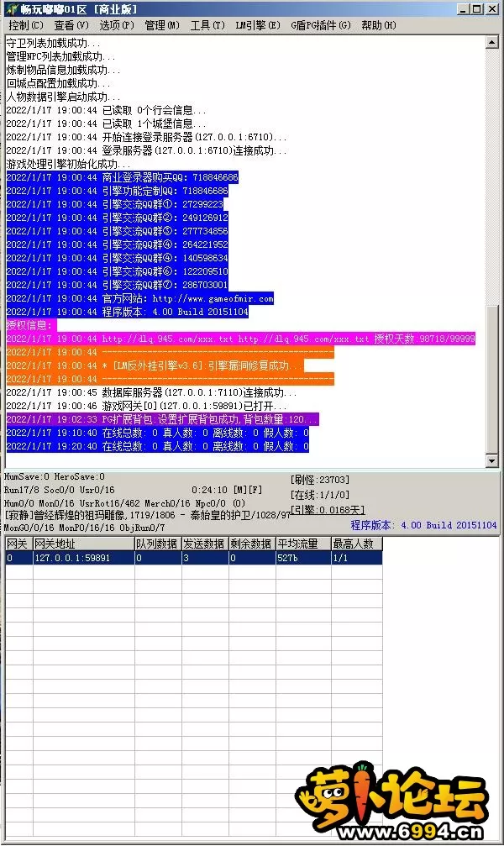Viewport: 504px width, 846px height.
Task: Click the 最高人数 column header
Action: pos(357,544)
